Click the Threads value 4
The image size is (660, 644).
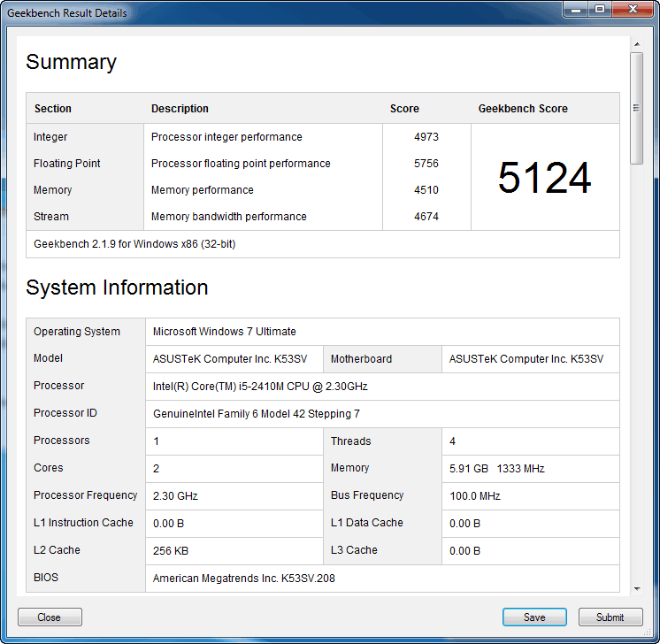(x=452, y=441)
